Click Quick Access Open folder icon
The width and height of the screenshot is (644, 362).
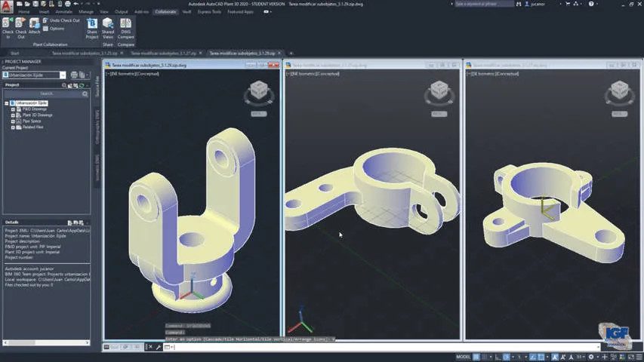pos(27,4)
